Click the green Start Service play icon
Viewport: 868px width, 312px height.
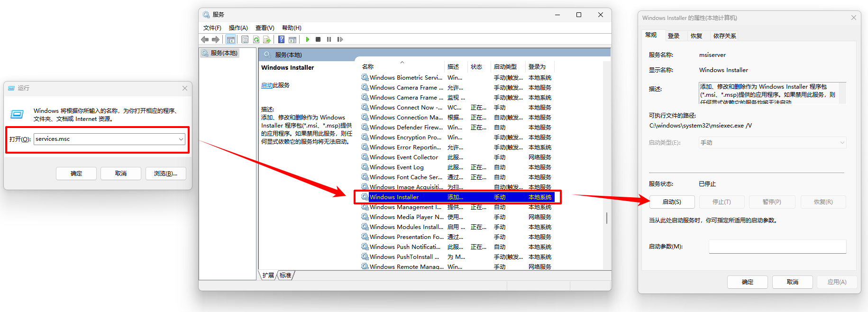tap(308, 39)
